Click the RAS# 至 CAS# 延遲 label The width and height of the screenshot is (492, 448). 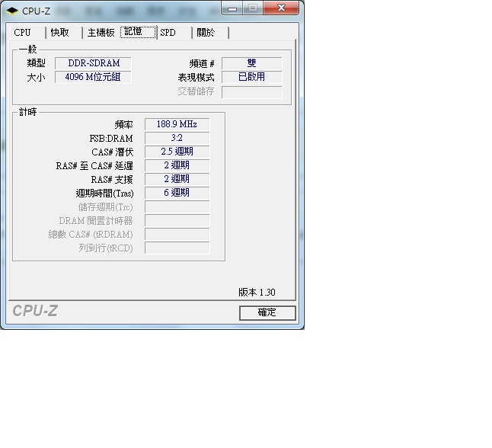(94, 166)
